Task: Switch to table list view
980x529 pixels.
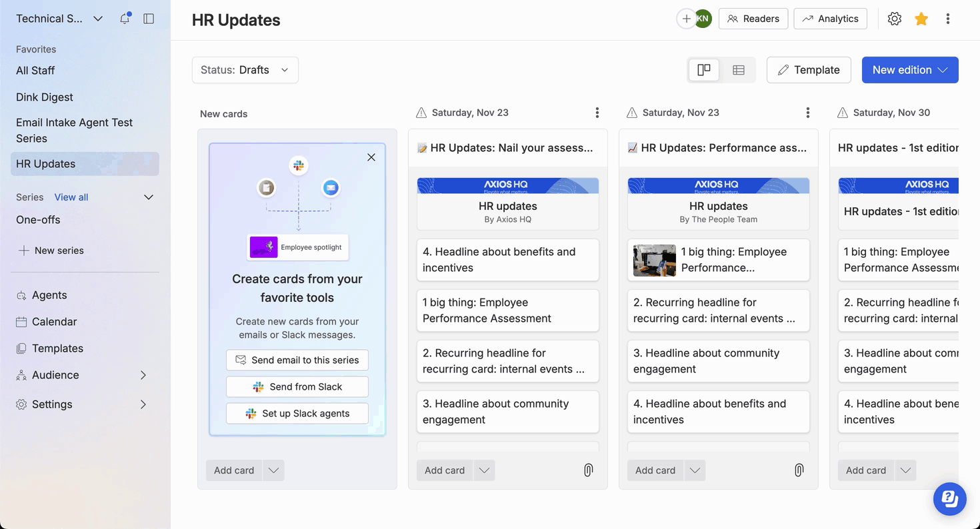Action: point(739,70)
